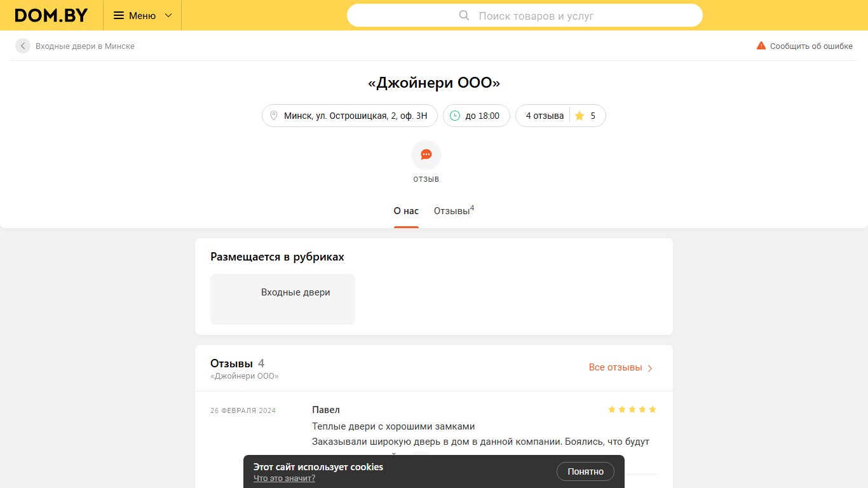Open the DOM.BY home logo

click(x=51, y=15)
